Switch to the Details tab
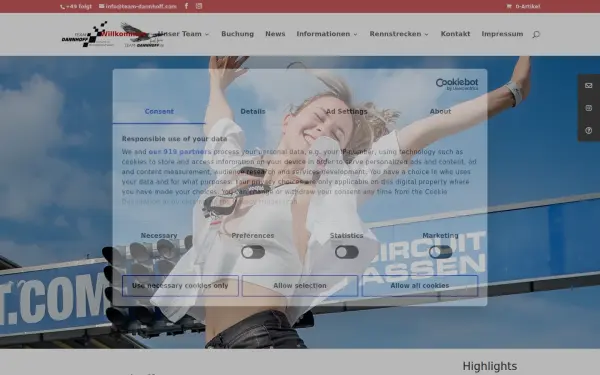The width and height of the screenshot is (600, 375). [x=253, y=111]
